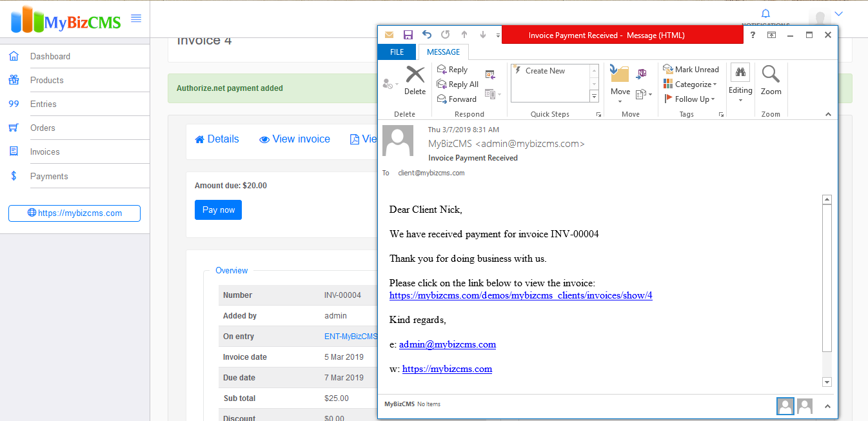This screenshot has width=868, height=421.
Task: Open the FILE tab in Outlook
Action: pyautogui.click(x=397, y=52)
